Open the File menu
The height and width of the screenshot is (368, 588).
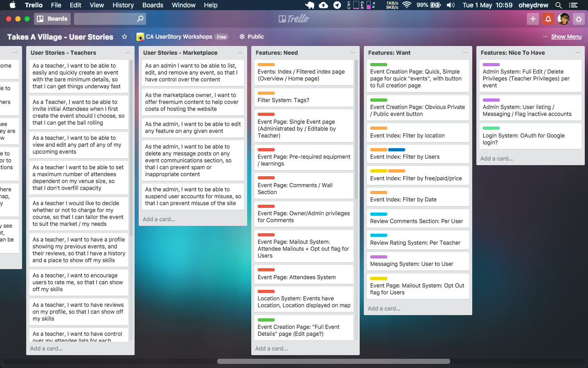coord(56,5)
